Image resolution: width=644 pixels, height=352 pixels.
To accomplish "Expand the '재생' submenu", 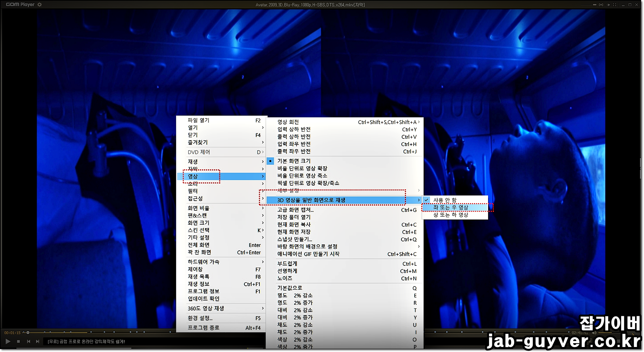I will tap(221, 162).
